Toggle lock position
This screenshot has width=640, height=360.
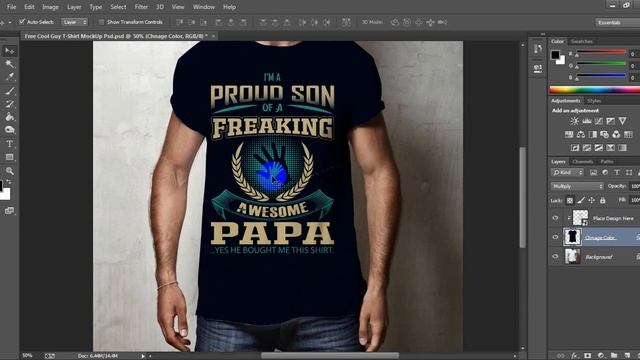pos(591,200)
